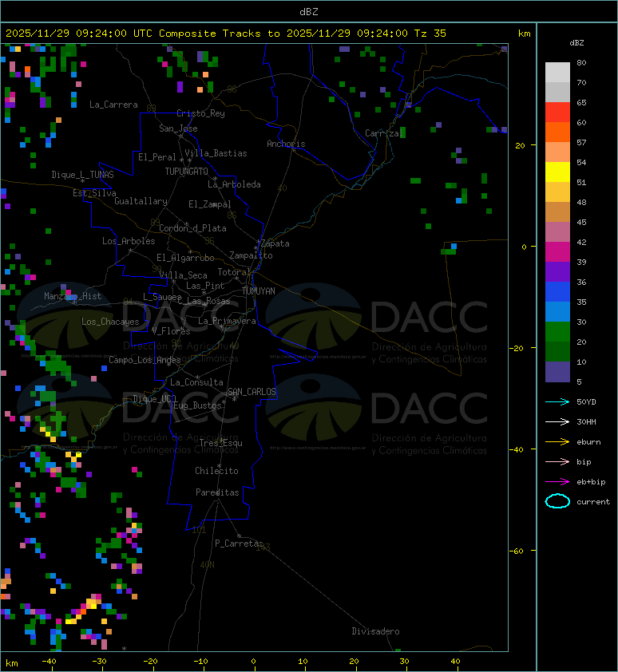Click the 0 tick on bottom km axis
The image size is (618, 672).
tap(253, 662)
